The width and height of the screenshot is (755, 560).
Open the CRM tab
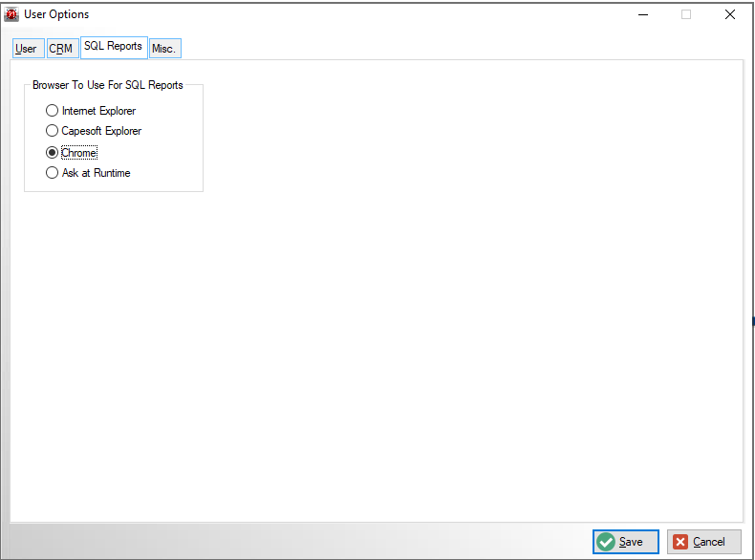click(62, 49)
